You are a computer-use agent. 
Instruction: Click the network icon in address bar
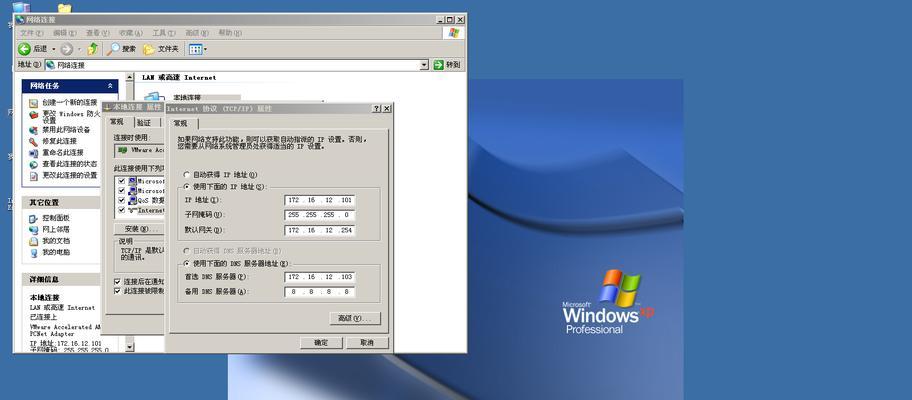click(51, 65)
